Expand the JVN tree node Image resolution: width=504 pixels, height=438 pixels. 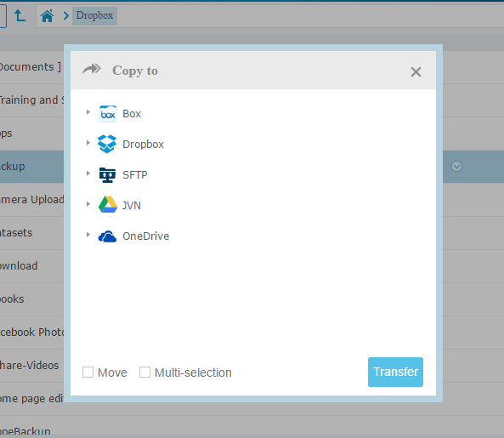[x=88, y=204]
